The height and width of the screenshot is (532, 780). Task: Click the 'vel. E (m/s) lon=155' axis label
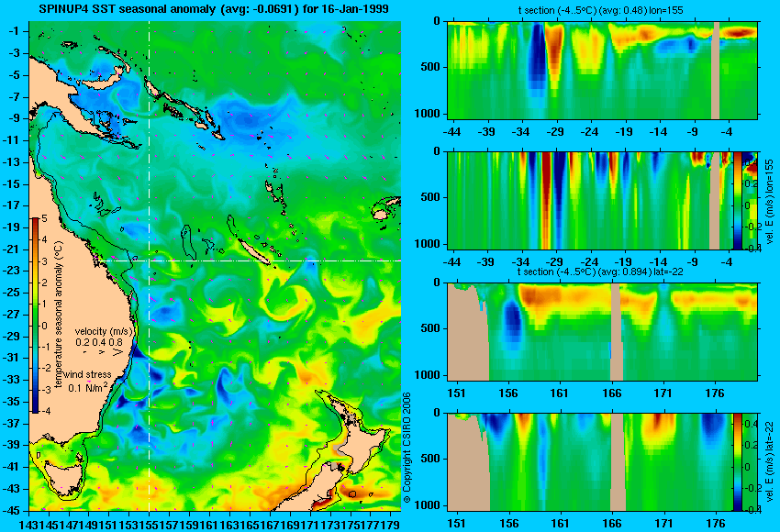(x=770, y=202)
